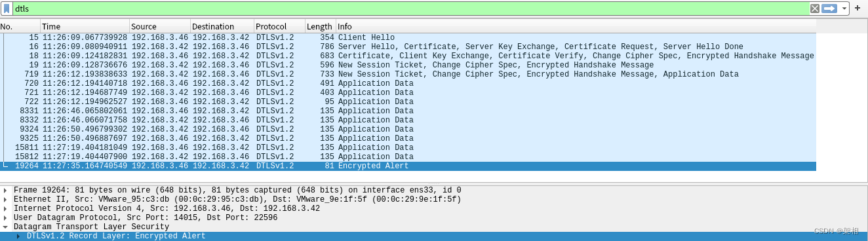Screen dimensions: 868x241
Task: Sort packets by the Protocol column
Action: (x=279, y=26)
